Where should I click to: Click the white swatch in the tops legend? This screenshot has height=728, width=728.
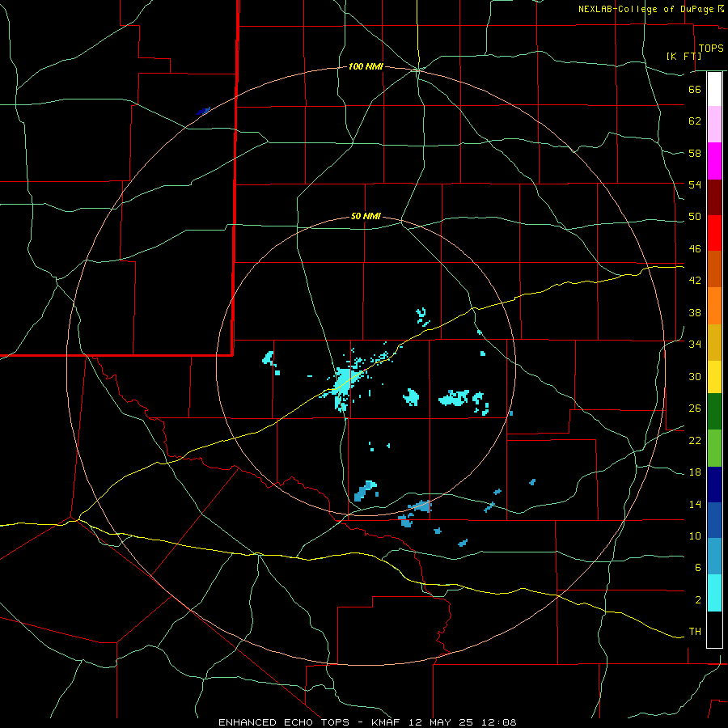[x=714, y=89]
